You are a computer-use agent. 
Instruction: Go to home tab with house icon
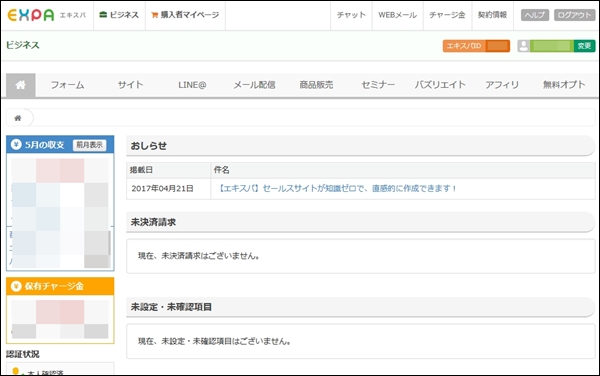click(21, 85)
